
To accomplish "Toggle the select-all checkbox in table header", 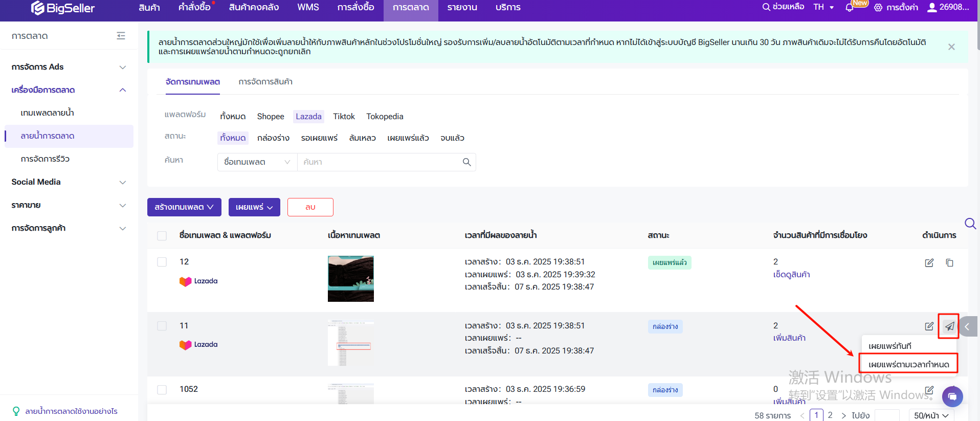I will pyautogui.click(x=162, y=236).
